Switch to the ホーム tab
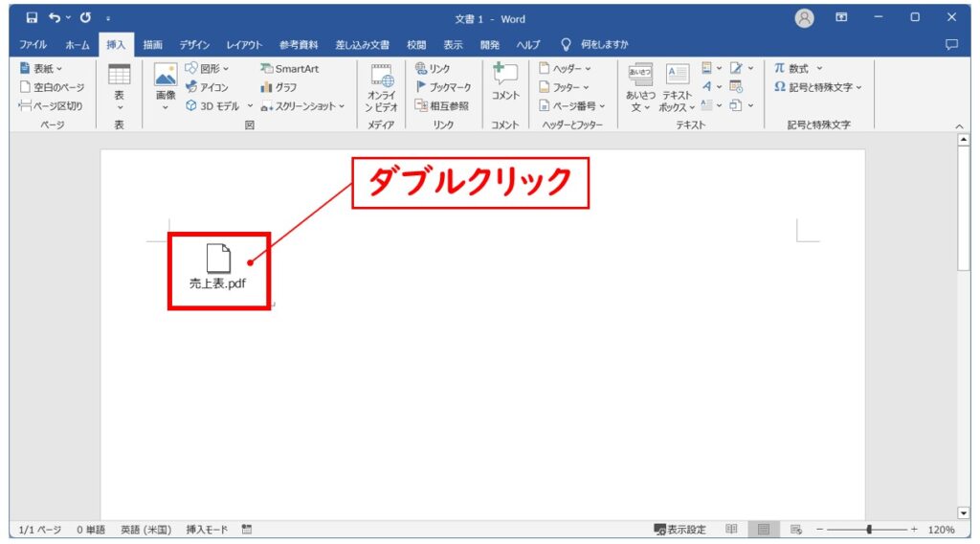Viewport: 980px width, 544px height. point(78,45)
